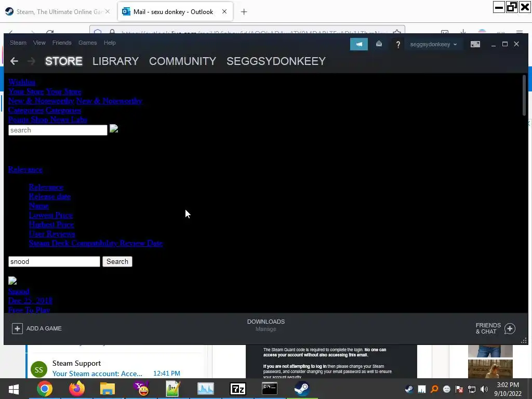Sort results by Lowest Price
The image size is (532, 399).
[x=51, y=216]
